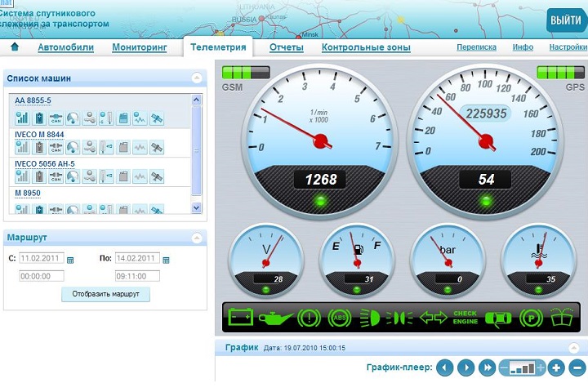Viewport: 588px width, 392px height.
Task: Collapse the График panel
Action: pos(572,348)
